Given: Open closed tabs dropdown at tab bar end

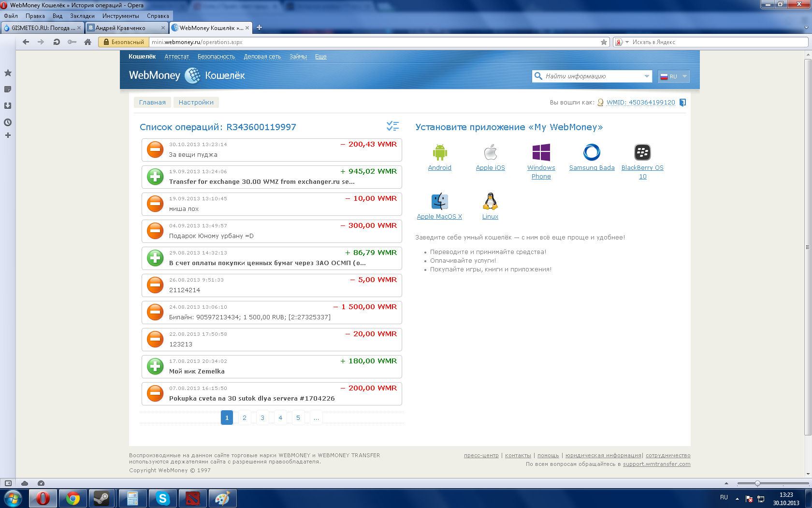Looking at the screenshot, I should [x=806, y=28].
